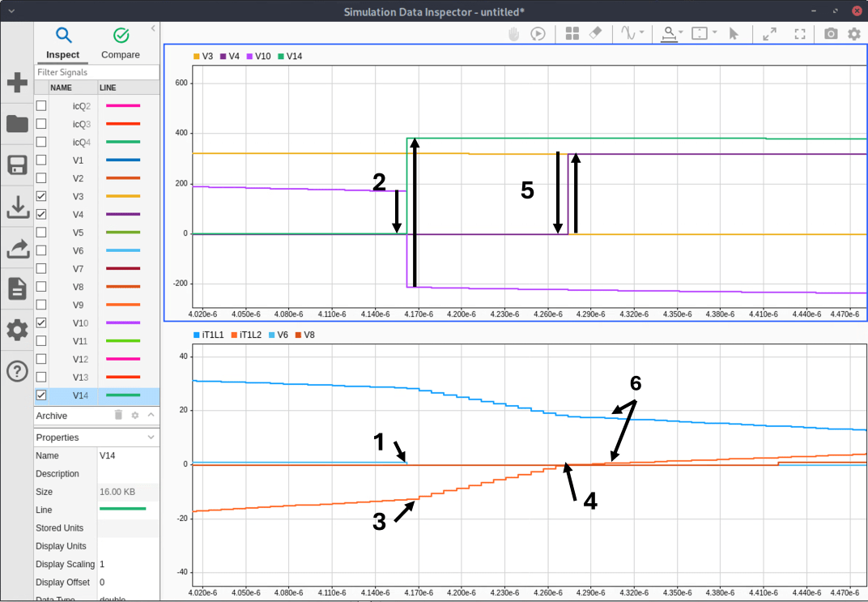Open the zoom mode dropdown arrow
The image size is (868, 602).
click(682, 33)
